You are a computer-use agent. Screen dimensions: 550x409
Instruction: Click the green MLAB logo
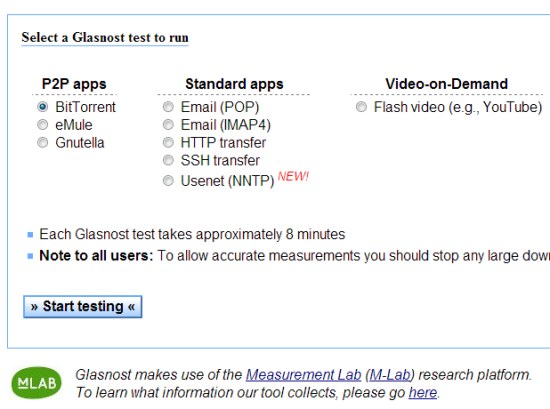(x=36, y=383)
